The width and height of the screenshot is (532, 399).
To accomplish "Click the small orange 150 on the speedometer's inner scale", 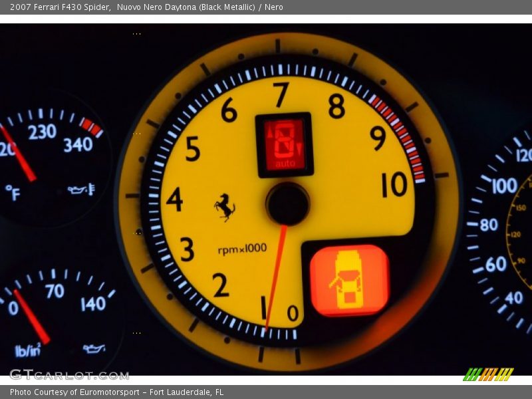I will tap(521, 207).
